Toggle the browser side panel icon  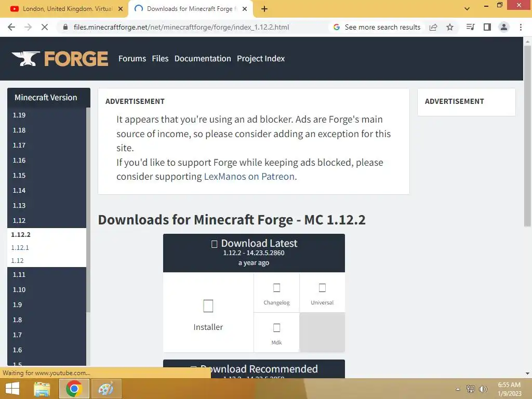(x=487, y=27)
